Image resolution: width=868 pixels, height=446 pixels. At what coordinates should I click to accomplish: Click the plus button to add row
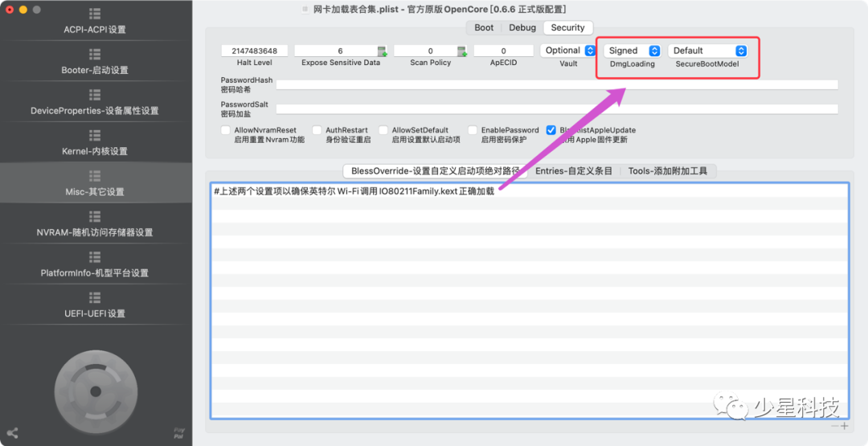[x=845, y=426]
